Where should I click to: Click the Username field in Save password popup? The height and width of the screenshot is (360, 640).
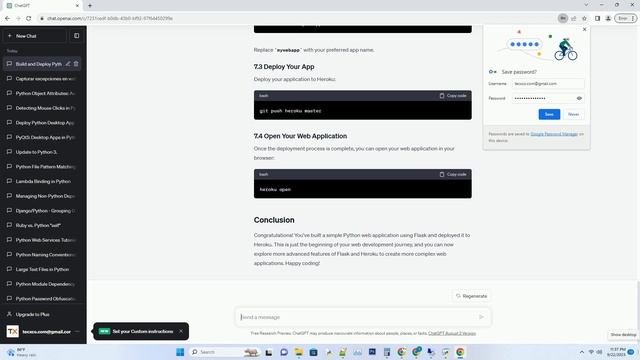[x=548, y=84]
